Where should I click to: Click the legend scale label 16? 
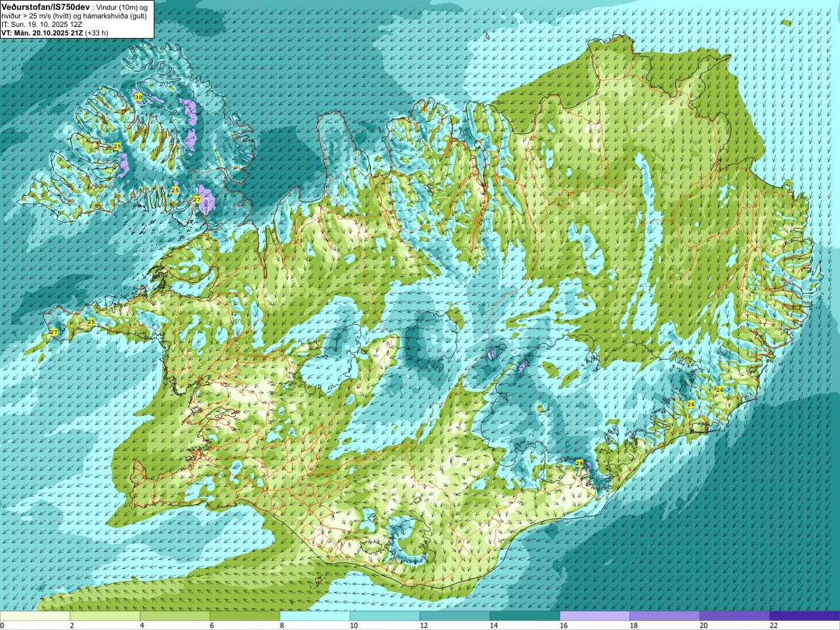tap(564, 625)
